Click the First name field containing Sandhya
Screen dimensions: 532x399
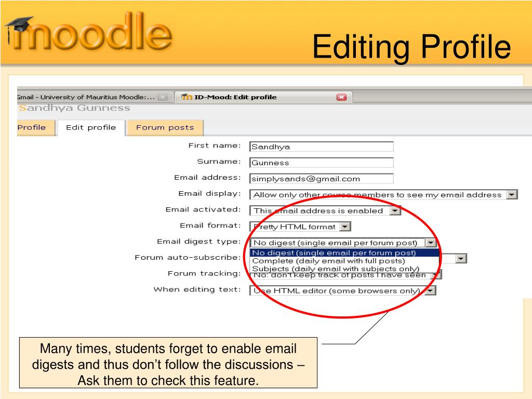click(321, 147)
